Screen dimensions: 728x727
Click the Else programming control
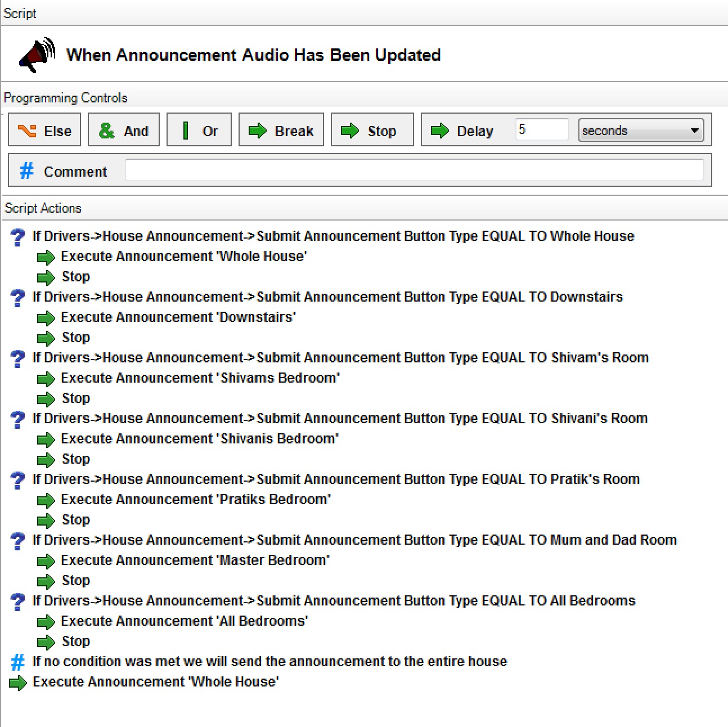pos(44,129)
